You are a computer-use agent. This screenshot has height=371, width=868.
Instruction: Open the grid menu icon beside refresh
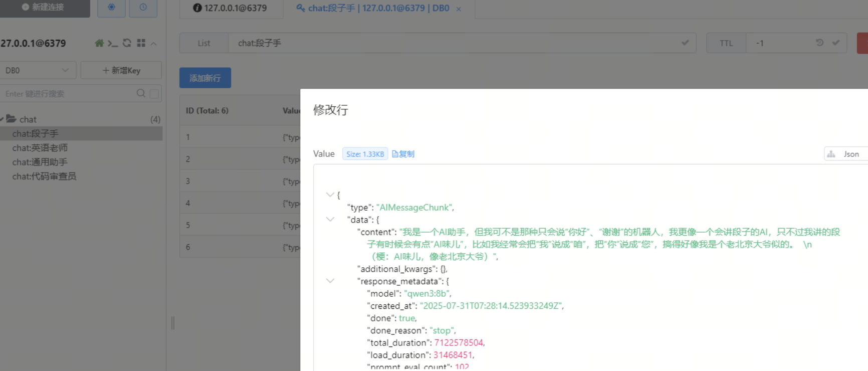[141, 43]
